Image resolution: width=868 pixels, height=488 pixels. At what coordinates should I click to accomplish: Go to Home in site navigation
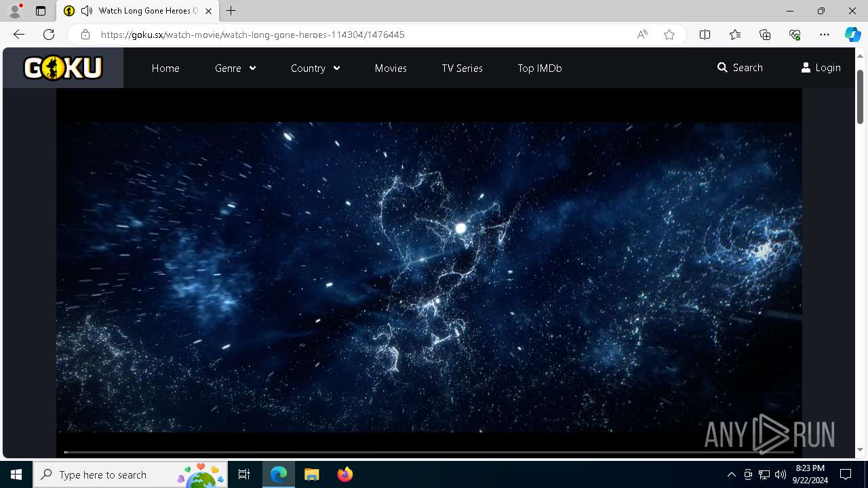[165, 68]
